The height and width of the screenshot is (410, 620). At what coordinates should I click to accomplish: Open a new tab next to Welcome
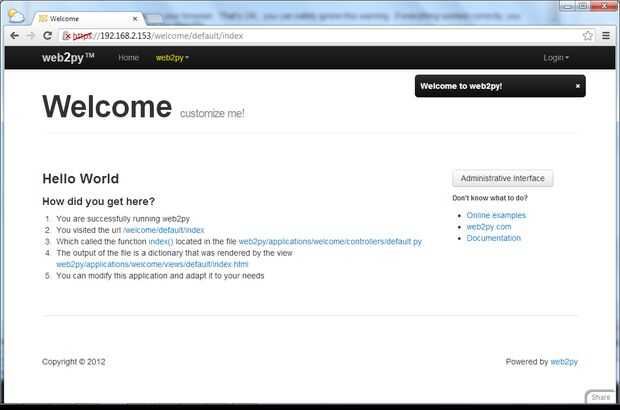point(154,19)
